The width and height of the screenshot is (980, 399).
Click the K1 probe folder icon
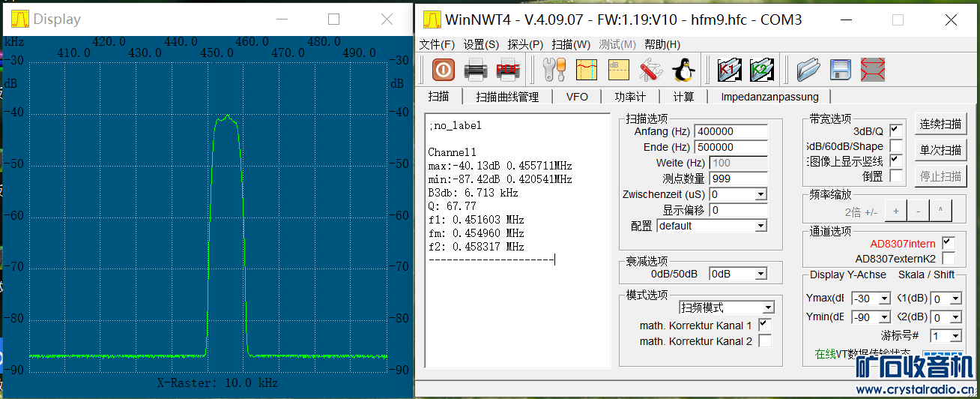pos(728,70)
